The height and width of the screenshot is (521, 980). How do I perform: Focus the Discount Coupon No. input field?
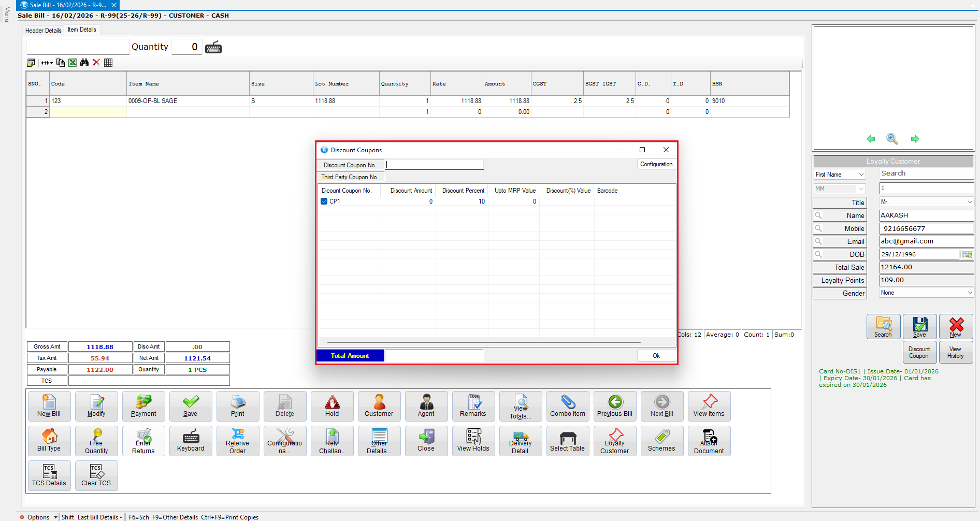pyautogui.click(x=434, y=165)
